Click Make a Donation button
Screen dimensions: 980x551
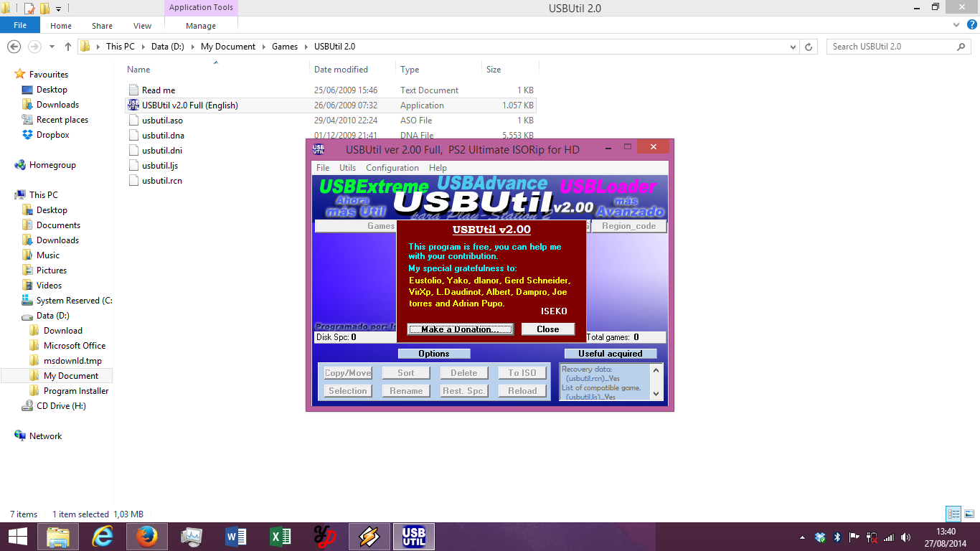click(461, 329)
